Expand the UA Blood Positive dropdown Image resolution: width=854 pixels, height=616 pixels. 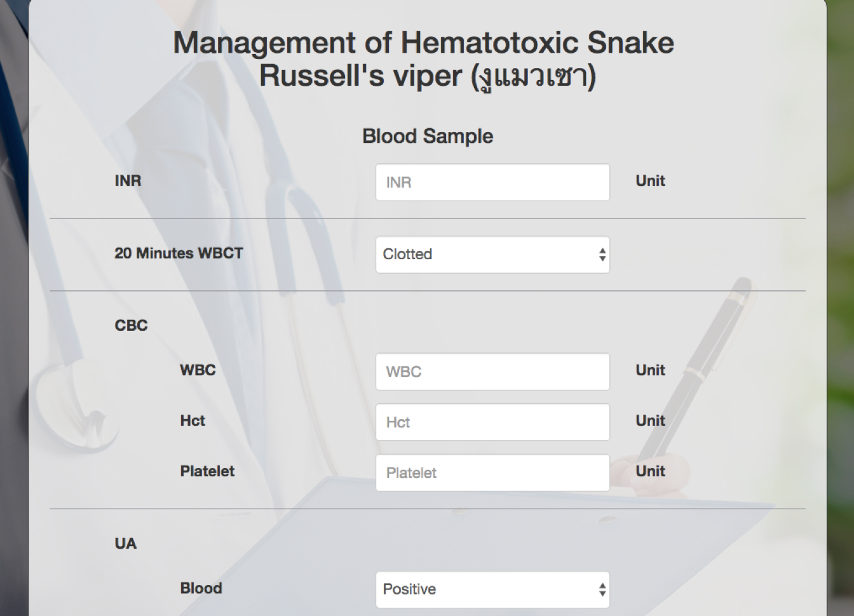pyautogui.click(x=492, y=589)
